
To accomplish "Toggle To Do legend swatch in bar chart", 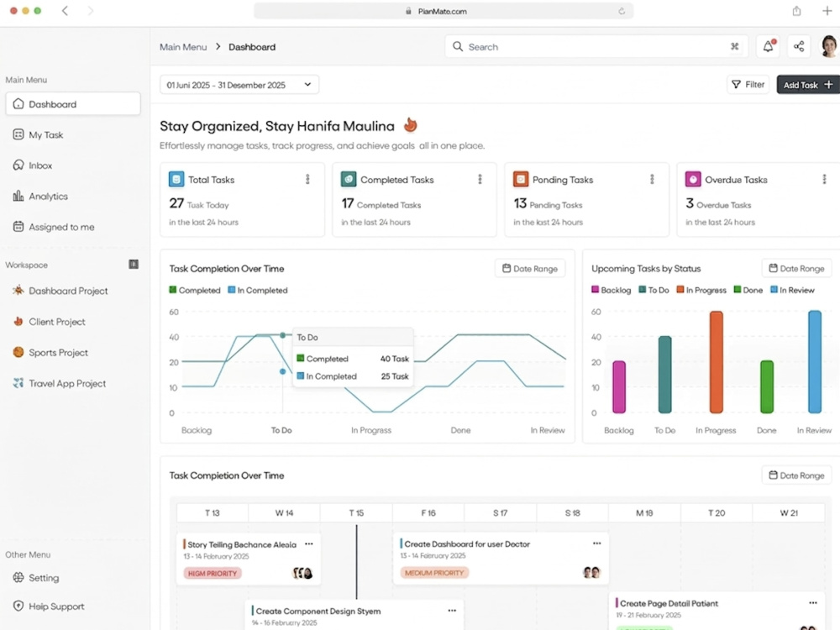I will pyautogui.click(x=642, y=289).
